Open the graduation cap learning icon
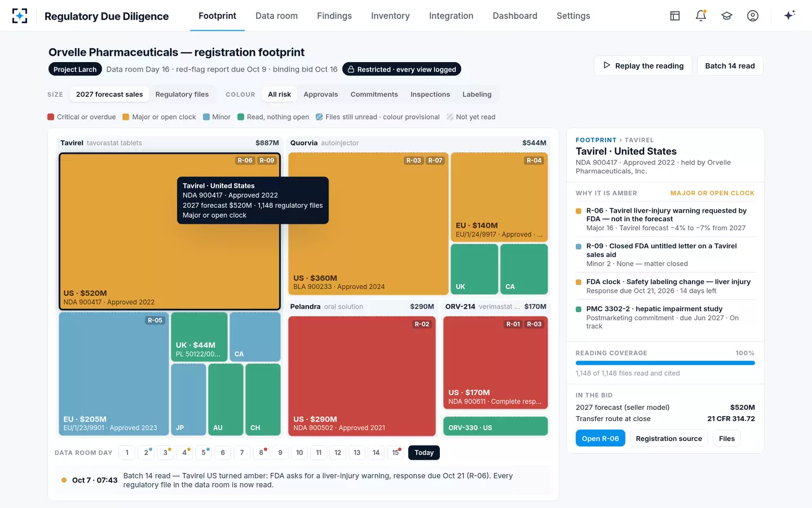The width and height of the screenshot is (812, 508). [727, 16]
